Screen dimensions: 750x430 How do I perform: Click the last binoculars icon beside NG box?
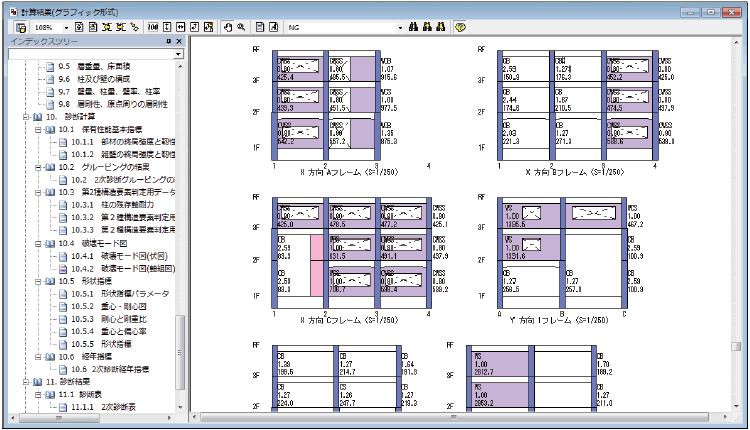click(x=441, y=27)
